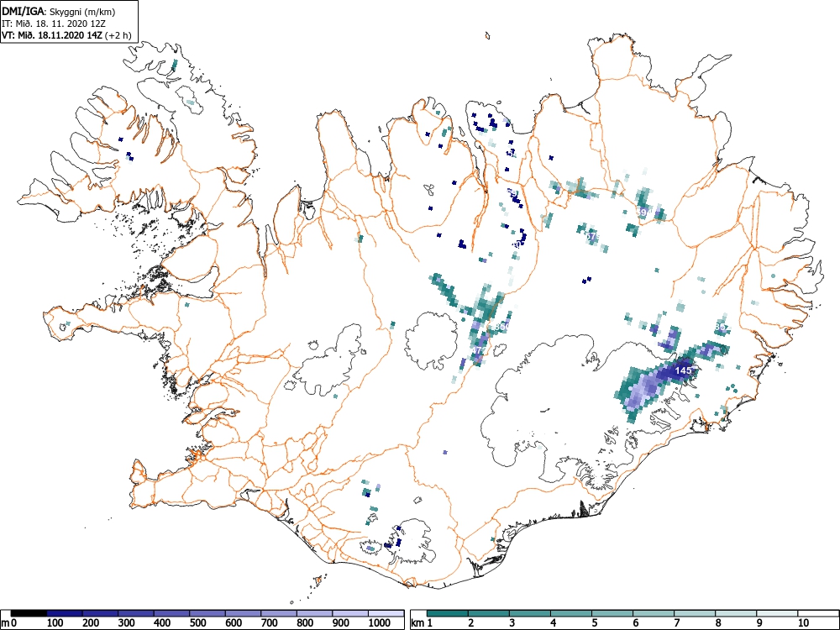Click the 'm' unit label of the meters legend
Screen dimensions: 840x630
[x=5, y=623]
